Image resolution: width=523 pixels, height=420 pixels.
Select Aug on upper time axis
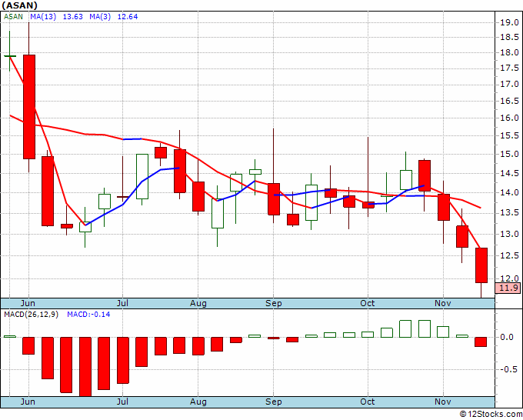198,303
